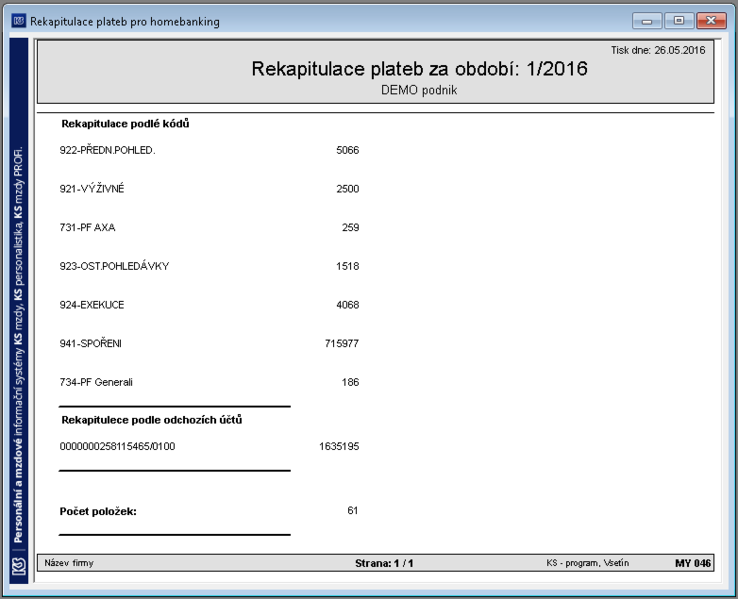Click the value 186
The width and height of the screenshot is (738, 599).
[350, 382]
